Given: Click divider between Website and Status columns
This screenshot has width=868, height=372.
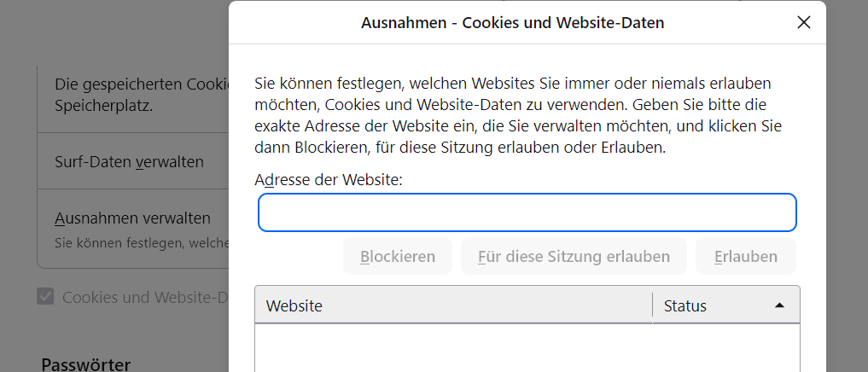Looking at the screenshot, I should pos(653,305).
